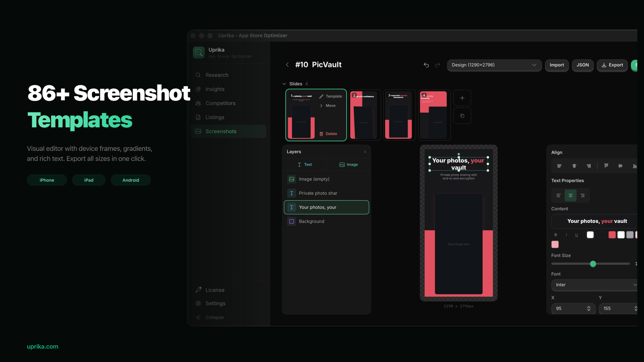Open the Inter font dropdown
The width and height of the screenshot is (644, 362).
[x=595, y=285]
